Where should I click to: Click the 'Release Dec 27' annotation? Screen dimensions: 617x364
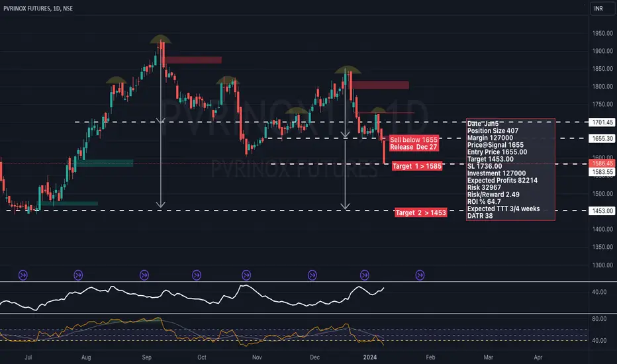414,147
